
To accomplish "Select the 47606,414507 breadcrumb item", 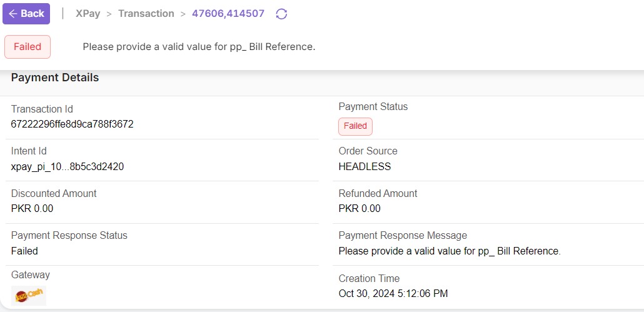I will 228,14.
